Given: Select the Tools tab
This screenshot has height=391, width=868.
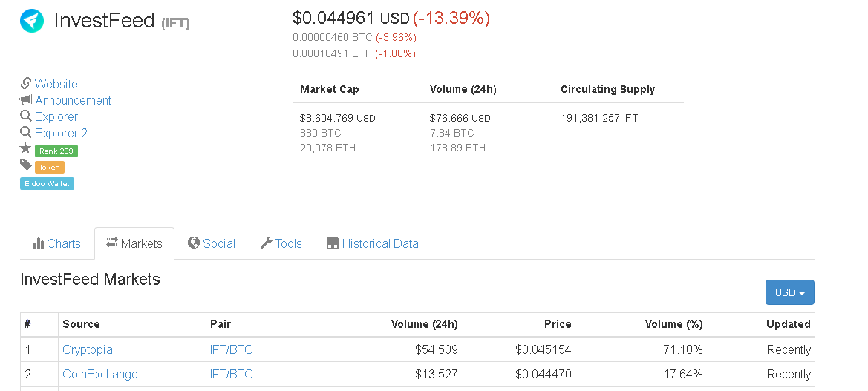Looking at the screenshot, I should pyautogui.click(x=281, y=243).
